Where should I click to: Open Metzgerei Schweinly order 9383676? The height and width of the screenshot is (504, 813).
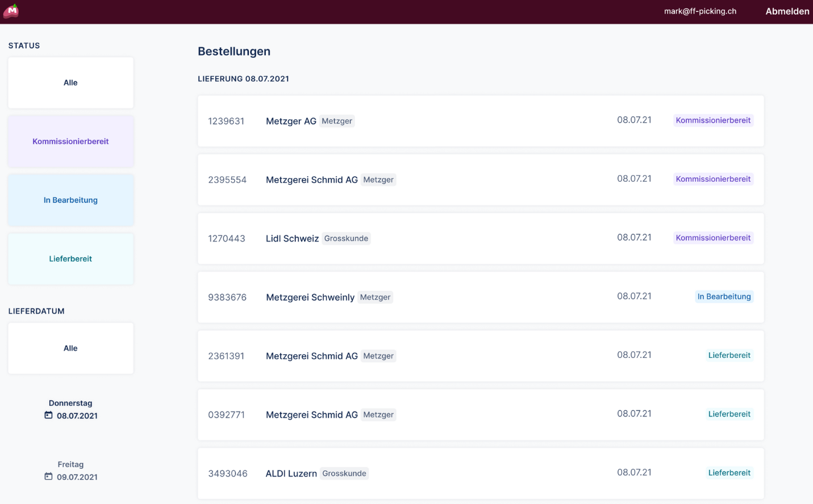click(x=480, y=297)
